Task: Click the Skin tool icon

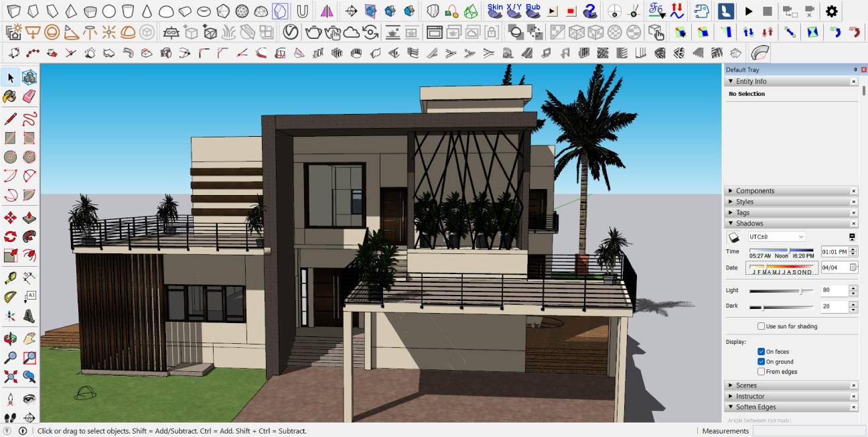Action: [x=495, y=11]
